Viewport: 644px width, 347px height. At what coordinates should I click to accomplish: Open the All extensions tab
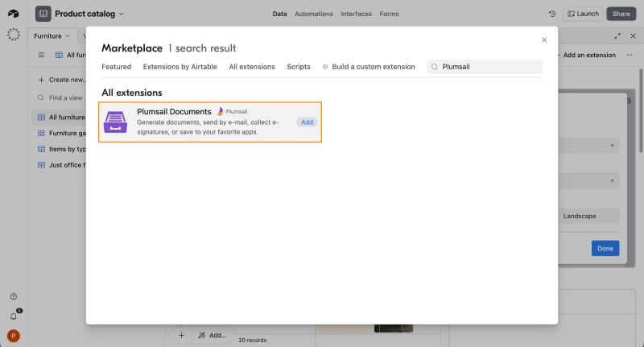252,67
